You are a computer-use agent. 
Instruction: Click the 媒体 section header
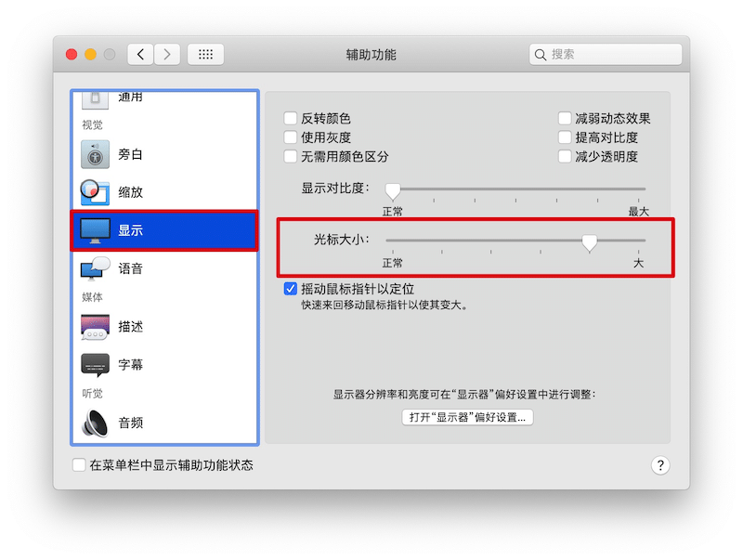92,297
